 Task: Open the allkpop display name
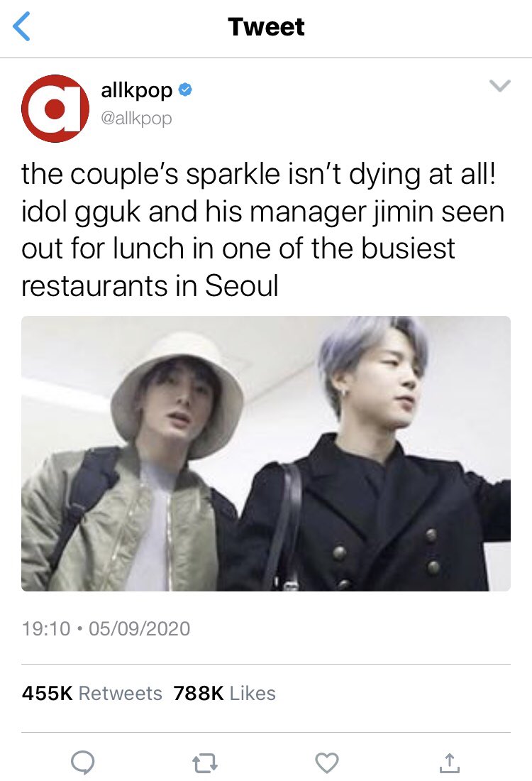(x=136, y=91)
